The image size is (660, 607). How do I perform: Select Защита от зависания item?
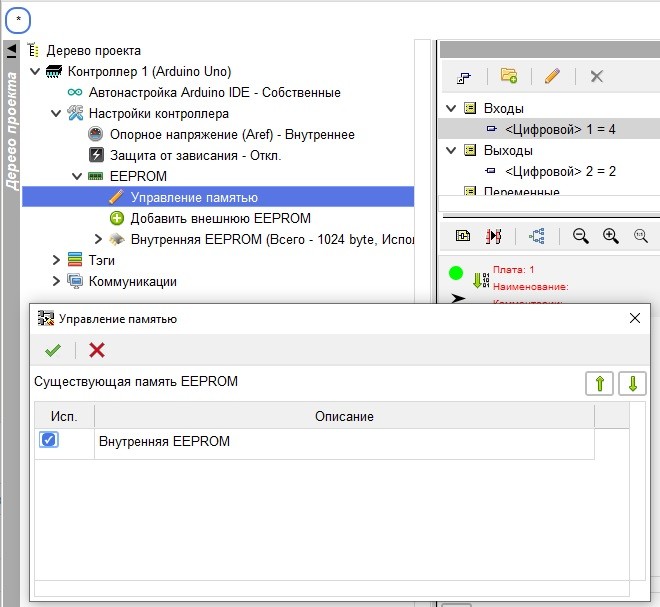[x=195, y=155]
